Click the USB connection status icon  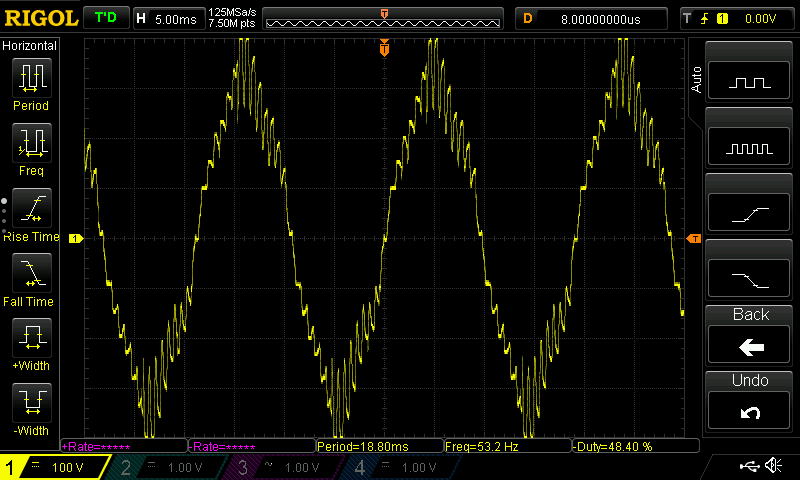point(749,466)
